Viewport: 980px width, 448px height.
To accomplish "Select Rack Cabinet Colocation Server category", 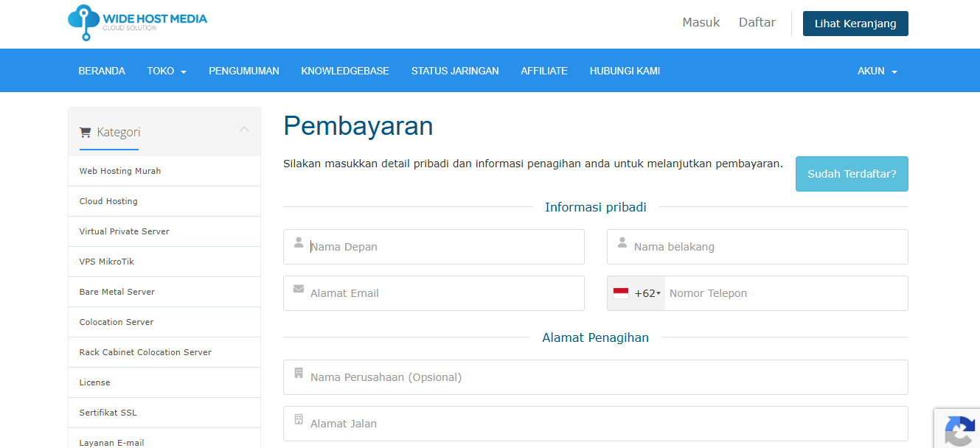I will 164,352.
